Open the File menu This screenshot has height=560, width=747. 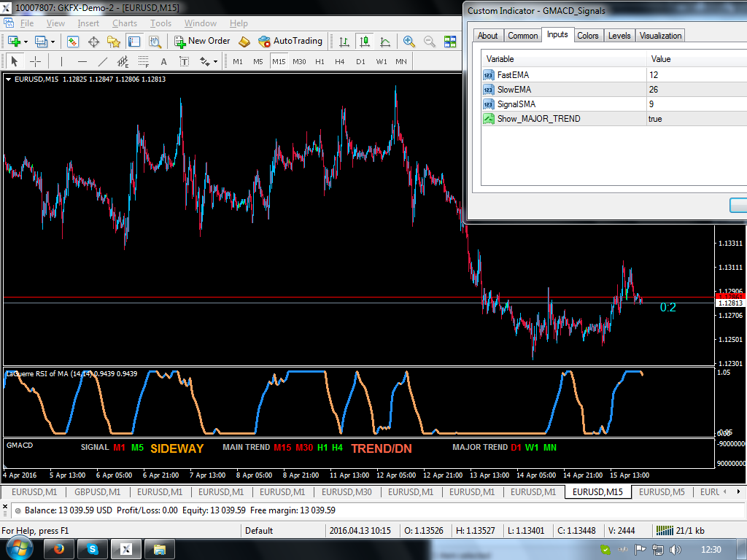pos(27,23)
